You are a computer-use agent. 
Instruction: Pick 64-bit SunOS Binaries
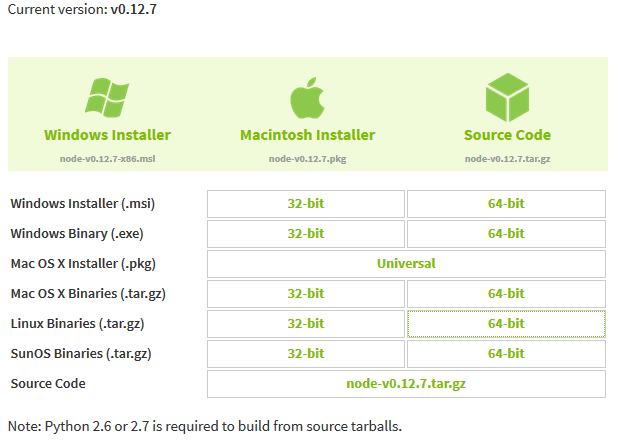506,354
